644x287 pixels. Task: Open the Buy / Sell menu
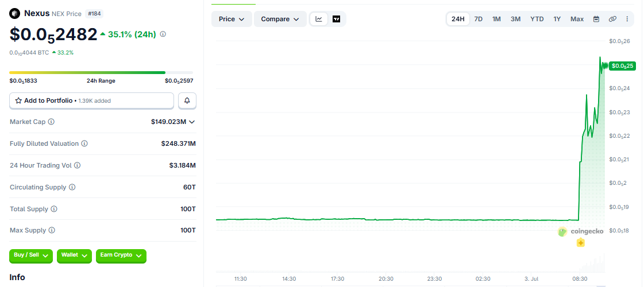tap(31, 255)
